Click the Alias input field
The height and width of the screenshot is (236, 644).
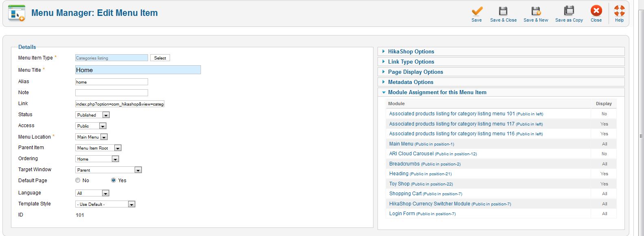coord(111,82)
